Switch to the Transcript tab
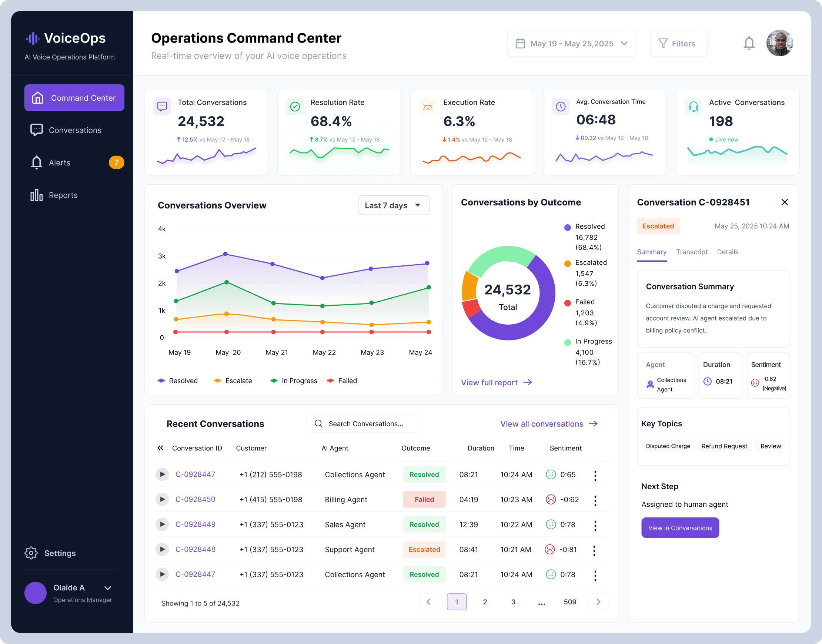The height and width of the screenshot is (644, 822). coord(691,252)
